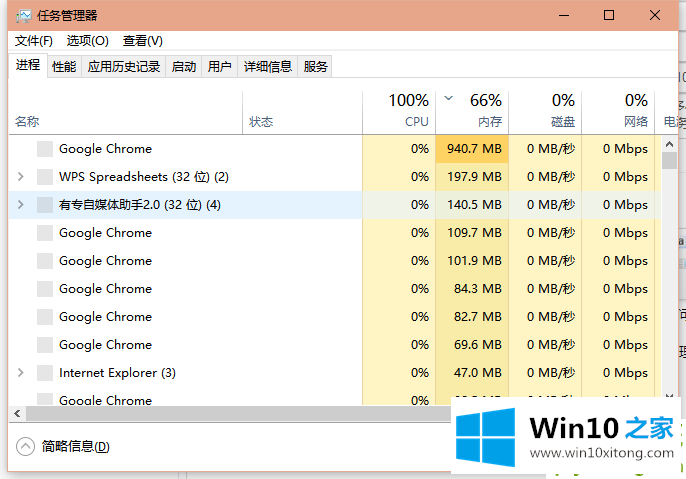Viewport: 686px width, 479px height.
Task: Select the 47.0 MB memory cell
Action: pyautogui.click(x=472, y=373)
